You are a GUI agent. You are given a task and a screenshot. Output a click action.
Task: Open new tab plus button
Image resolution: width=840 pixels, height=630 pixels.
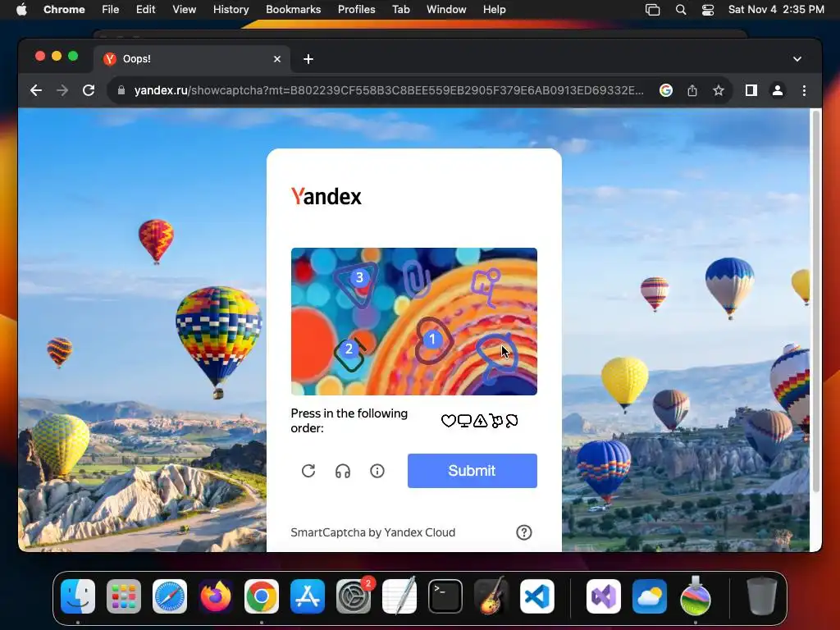coord(308,59)
